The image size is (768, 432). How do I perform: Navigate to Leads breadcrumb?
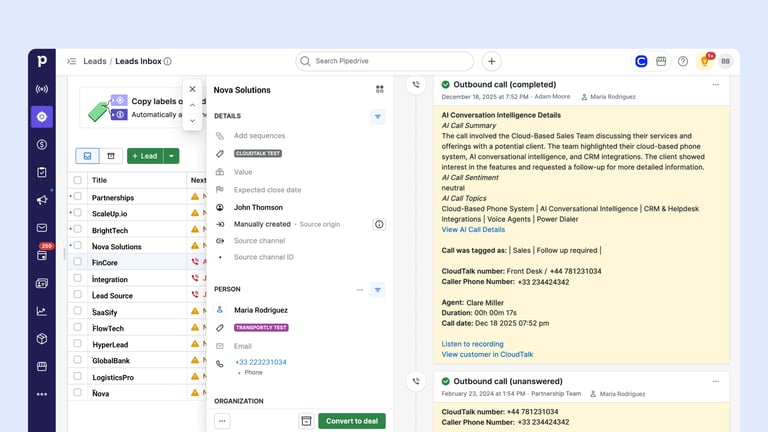coord(95,61)
